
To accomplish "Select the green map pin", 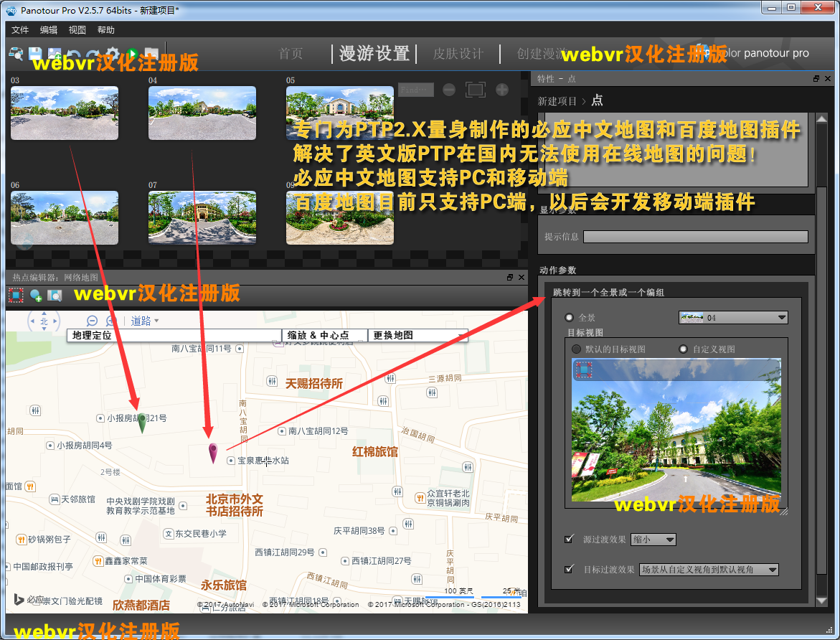I will tap(142, 423).
